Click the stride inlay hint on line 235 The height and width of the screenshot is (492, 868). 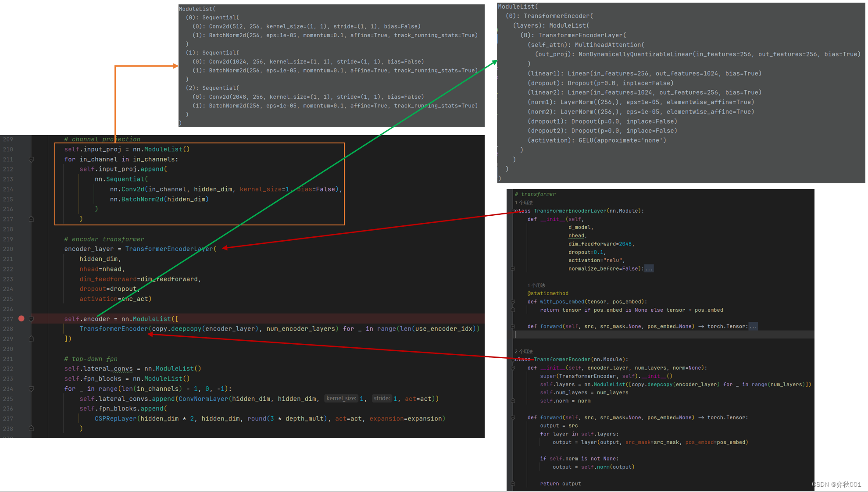382,399
